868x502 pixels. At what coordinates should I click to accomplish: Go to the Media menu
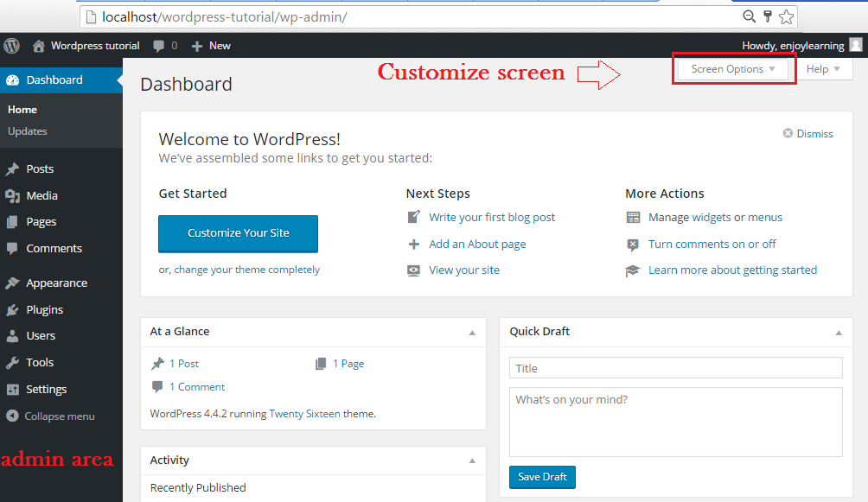tap(42, 196)
